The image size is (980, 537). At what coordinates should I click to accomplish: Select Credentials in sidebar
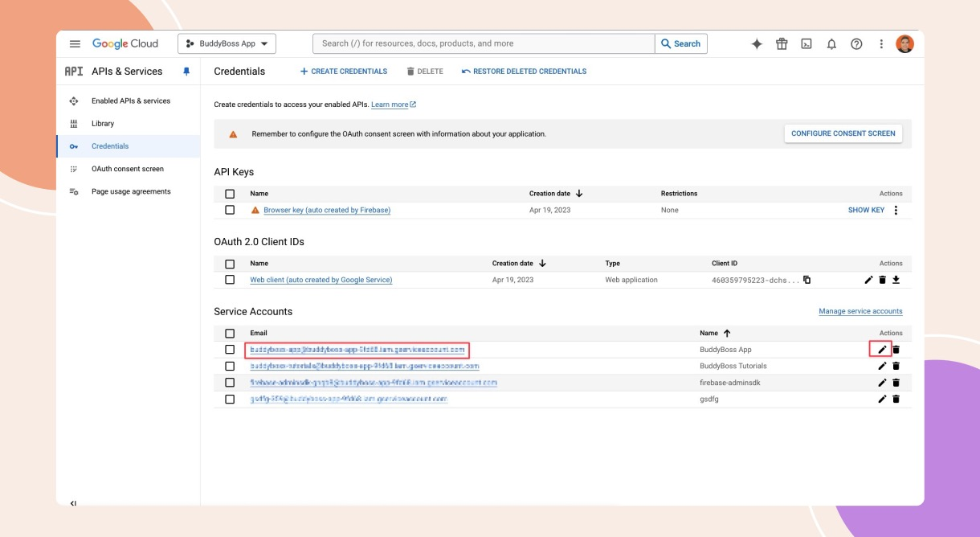tap(129, 146)
